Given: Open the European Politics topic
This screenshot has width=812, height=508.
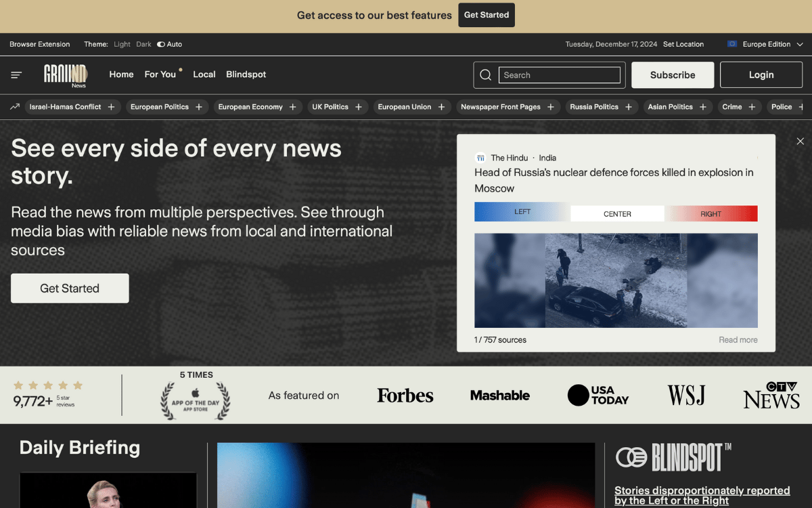Looking at the screenshot, I should click(x=160, y=107).
